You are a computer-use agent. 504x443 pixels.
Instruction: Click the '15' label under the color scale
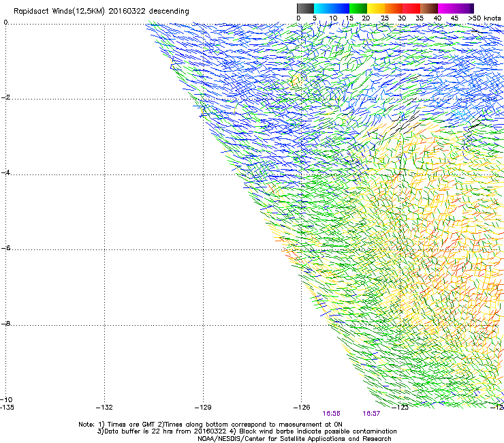[349, 18]
